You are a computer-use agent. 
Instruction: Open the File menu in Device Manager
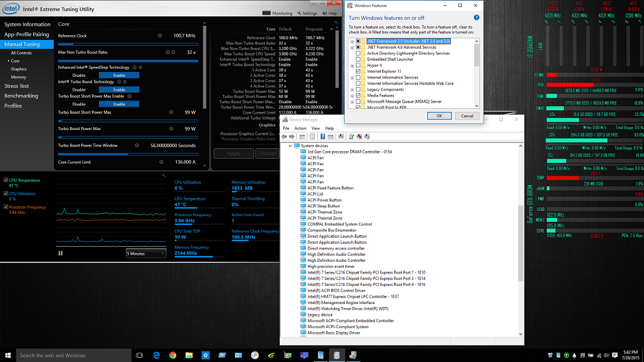tap(286, 128)
